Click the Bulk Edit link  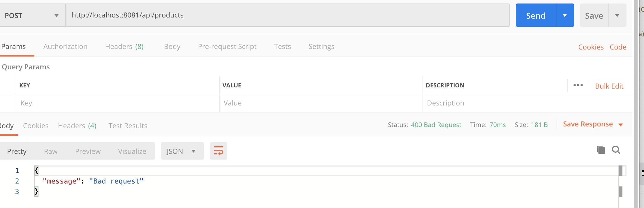[x=609, y=86]
